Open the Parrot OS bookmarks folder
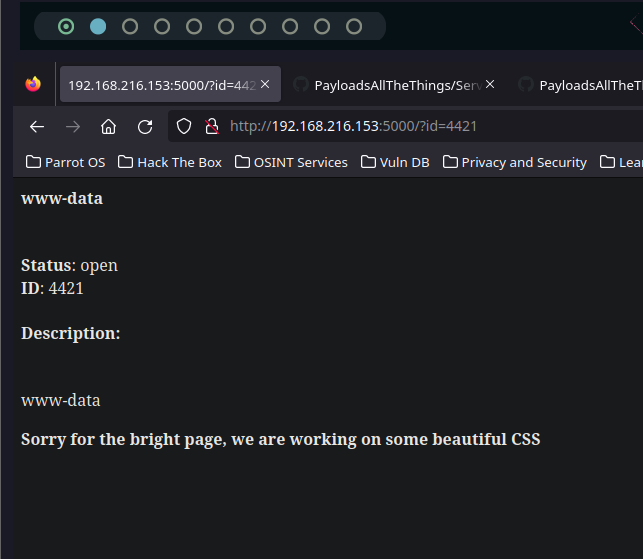Viewport: 643px width, 559px height. 65,162
